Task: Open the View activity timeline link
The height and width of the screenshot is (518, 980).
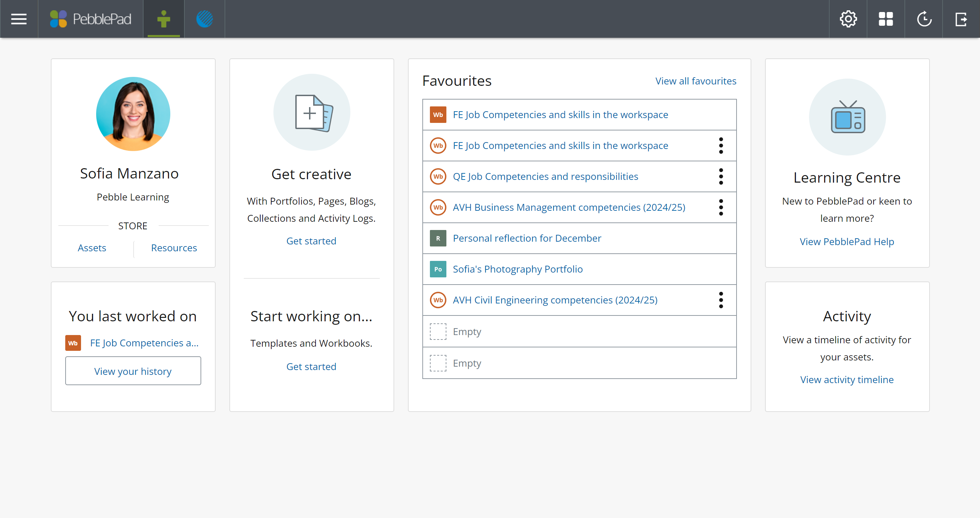Action: click(847, 379)
